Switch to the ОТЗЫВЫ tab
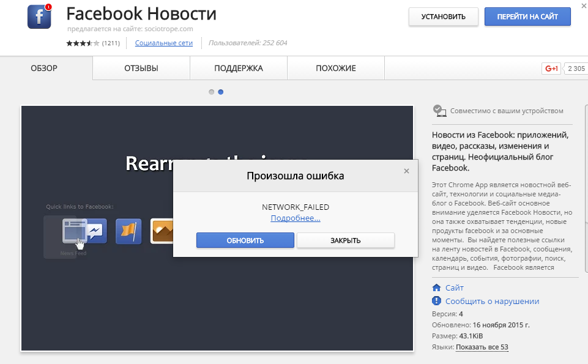Image resolution: width=588 pixels, height=364 pixels. click(141, 69)
